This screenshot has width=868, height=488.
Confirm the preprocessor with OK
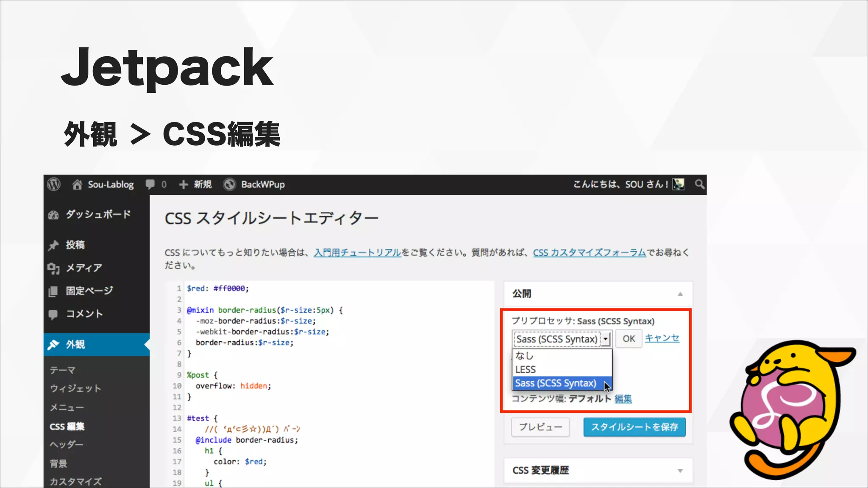[x=629, y=338]
